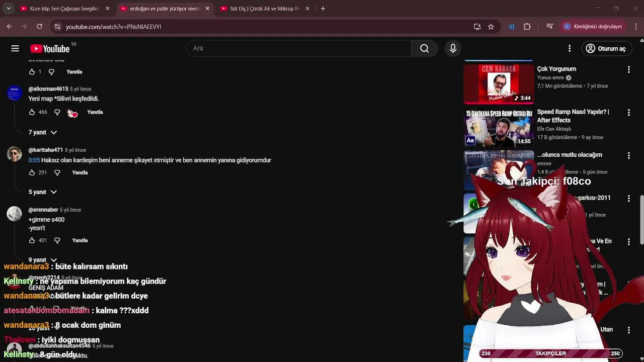Open Speed Ramp Nasıl Yapılır video thumbnail
This screenshot has width=644, height=362.
499,127
